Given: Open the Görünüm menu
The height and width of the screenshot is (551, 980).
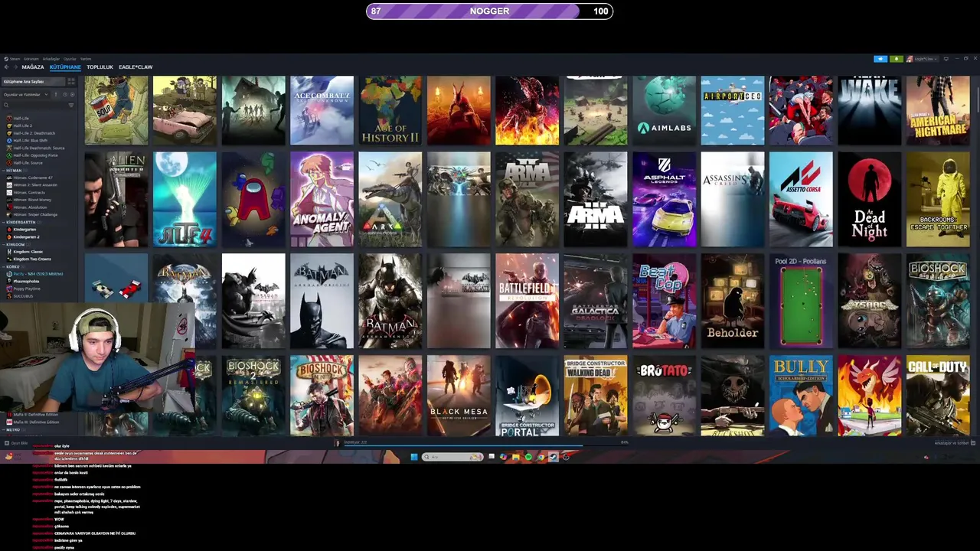Looking at the screenshot, I should point(31,59).
